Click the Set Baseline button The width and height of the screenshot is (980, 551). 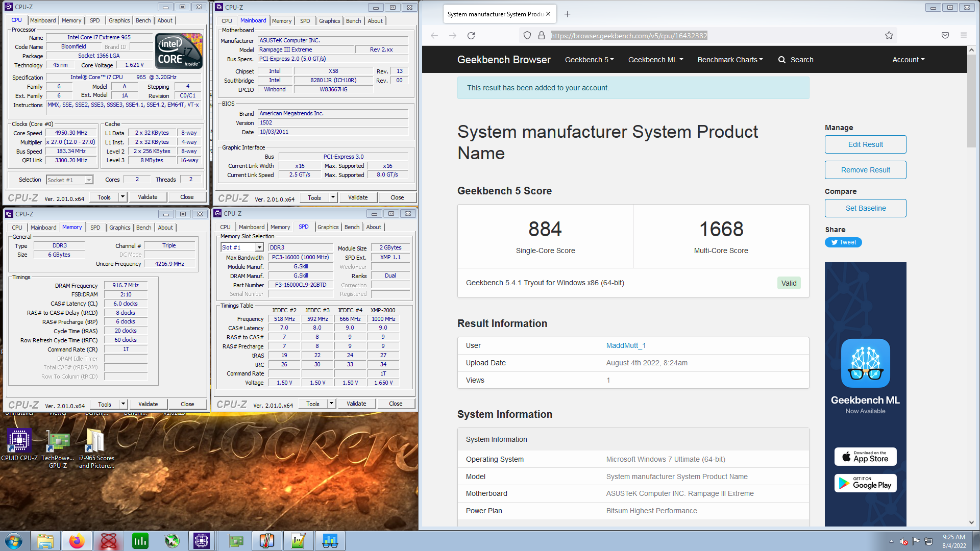click(x=865, y=208)
